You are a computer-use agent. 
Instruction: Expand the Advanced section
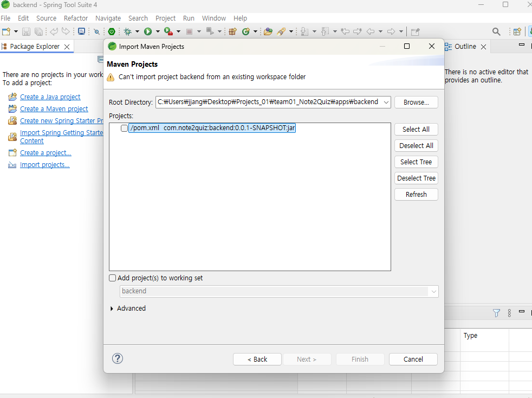pos(112,309)
